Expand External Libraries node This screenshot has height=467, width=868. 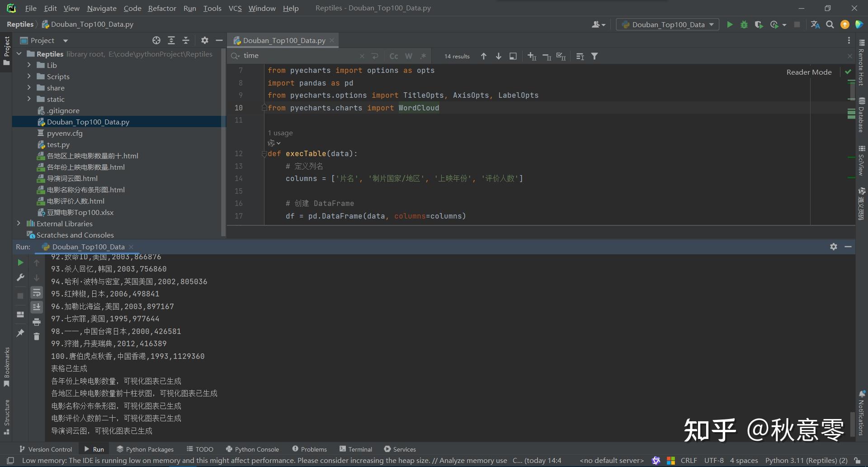click(19, 224)
